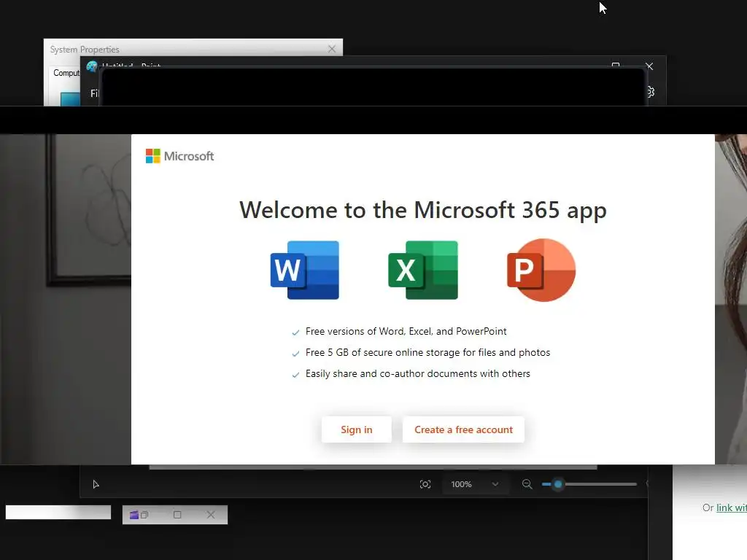This screenshot has height=560, width=747.
Task: Click the restore icon in the small bottom window
Action: pyautogui.click(x=144, y=515)
